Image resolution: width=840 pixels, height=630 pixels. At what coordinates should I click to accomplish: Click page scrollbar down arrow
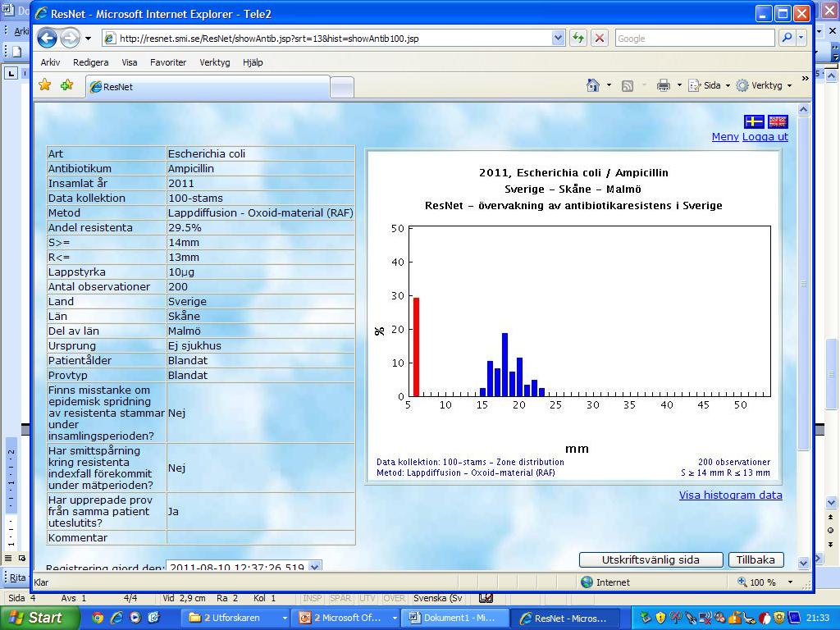click(803, 563)
